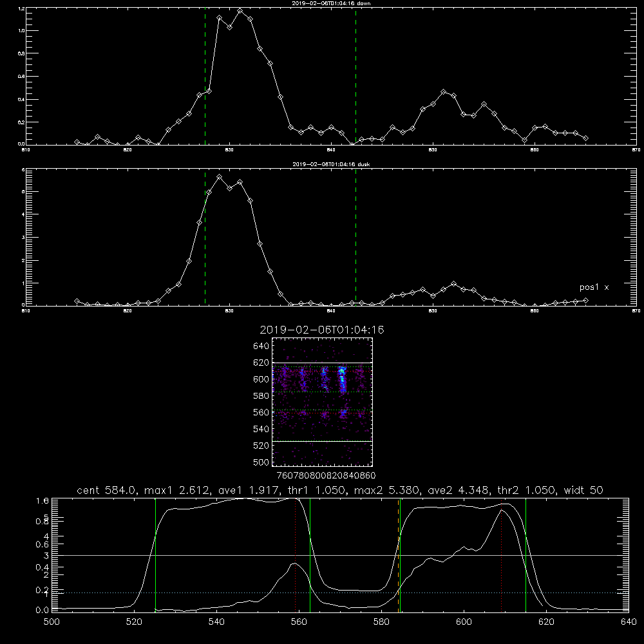Screen dimensions: 644x644
Task: Click the blue dotted horizontal threshold line in bottom plot
Action: click(340, 592)
